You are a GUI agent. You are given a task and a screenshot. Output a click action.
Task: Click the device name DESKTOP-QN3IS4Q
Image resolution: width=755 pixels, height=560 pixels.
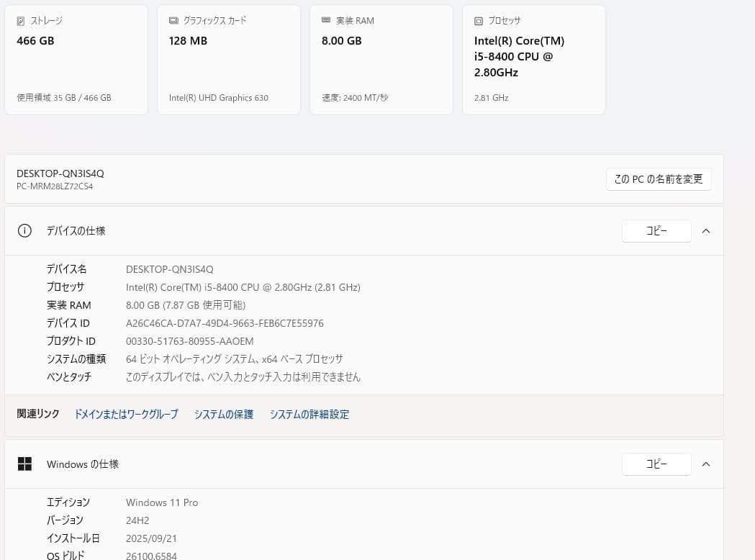pyautogui.click(x=60, y=173)
